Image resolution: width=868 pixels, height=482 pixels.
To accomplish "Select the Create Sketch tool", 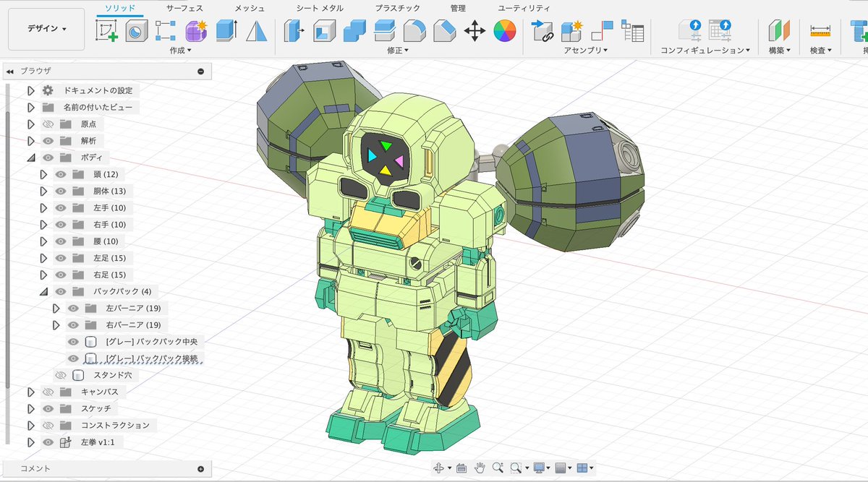I will pyautogui.click(x=106, y=31).
